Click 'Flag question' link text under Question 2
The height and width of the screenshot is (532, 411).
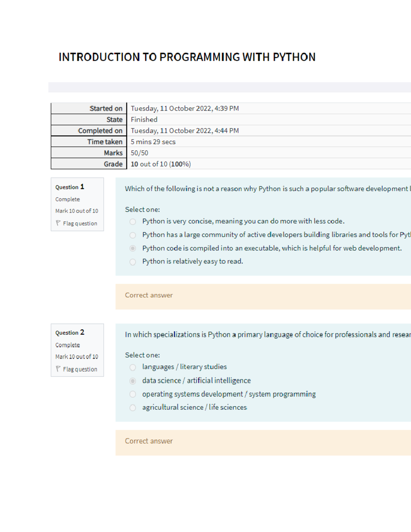pos(80,369)
